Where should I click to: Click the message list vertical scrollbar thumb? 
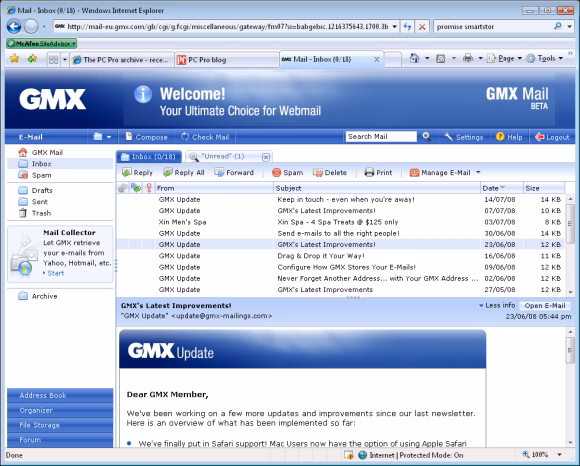click(x=570, y=223)
